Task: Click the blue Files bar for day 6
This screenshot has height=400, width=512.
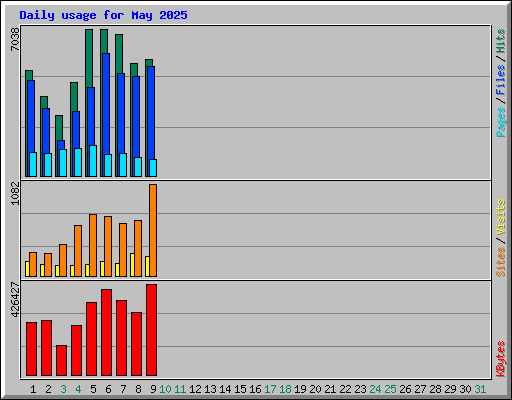Action: pyautogui.click(x=106, y=104)
